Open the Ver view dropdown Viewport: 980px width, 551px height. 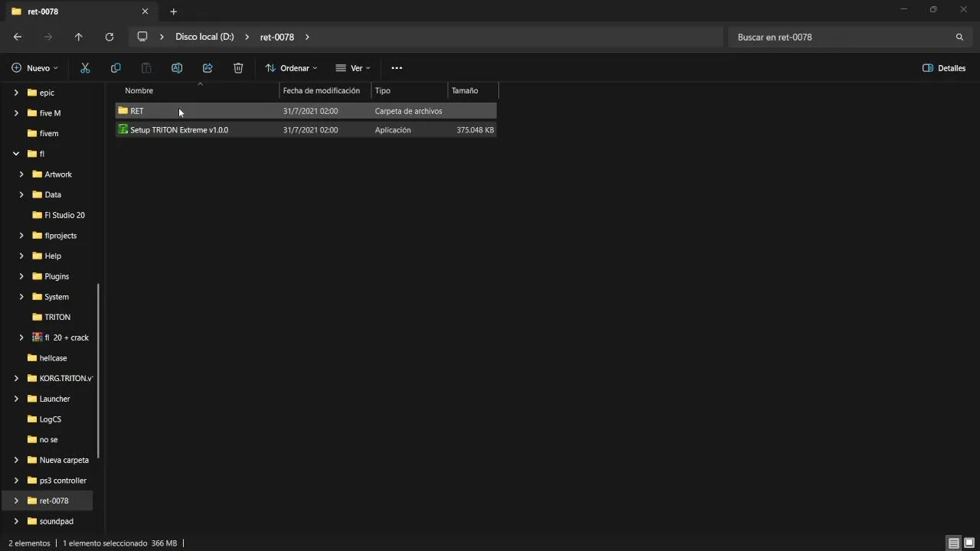click(353, 68)
